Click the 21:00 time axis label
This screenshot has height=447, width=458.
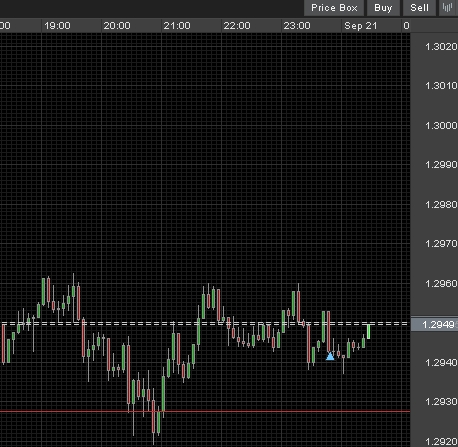coord(177,26)
